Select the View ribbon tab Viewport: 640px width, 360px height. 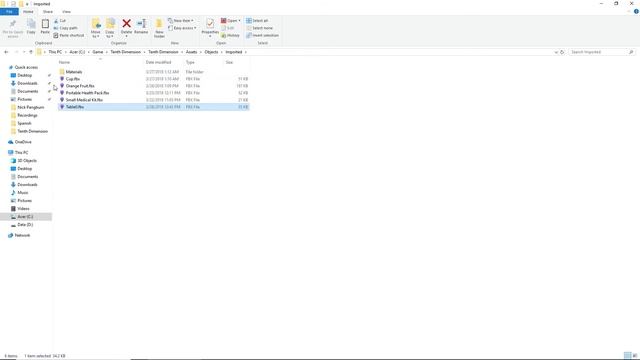coord(66,12)
